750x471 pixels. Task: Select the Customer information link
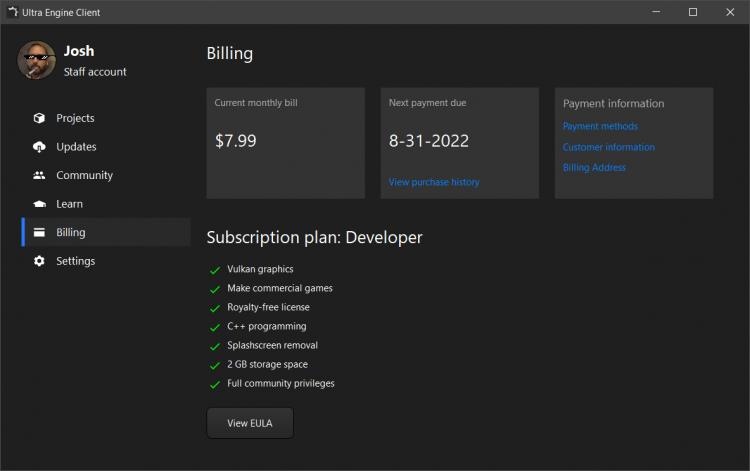609,147
